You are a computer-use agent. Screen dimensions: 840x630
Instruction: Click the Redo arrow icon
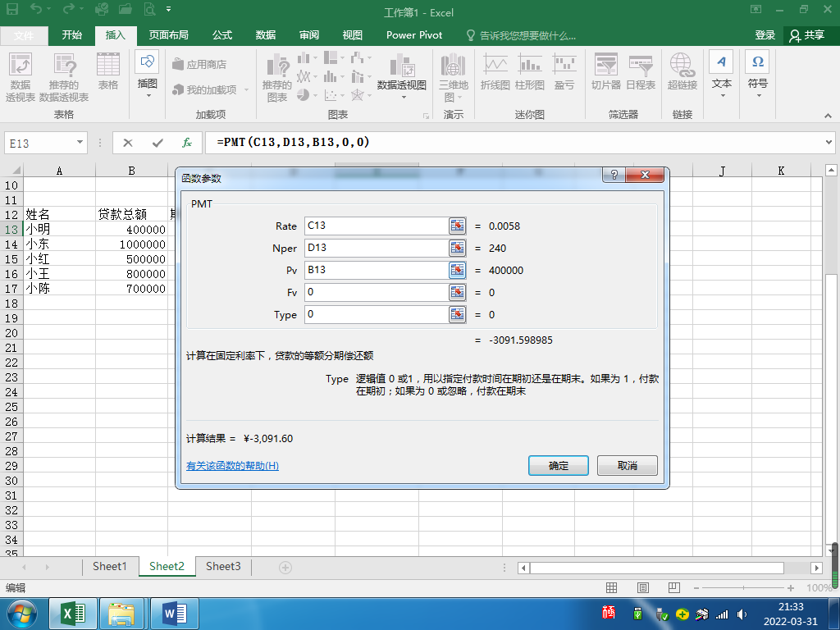click(x=69, y=8)
